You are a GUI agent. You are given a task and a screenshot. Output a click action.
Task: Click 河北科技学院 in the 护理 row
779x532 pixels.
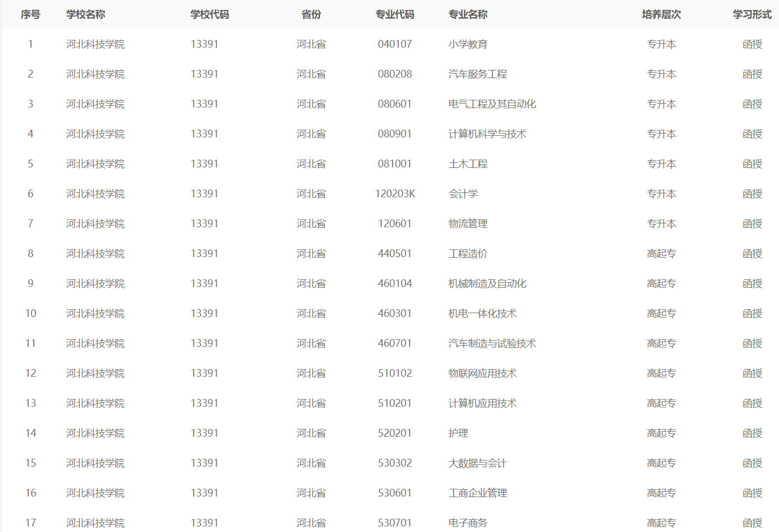tap(95, 433)
